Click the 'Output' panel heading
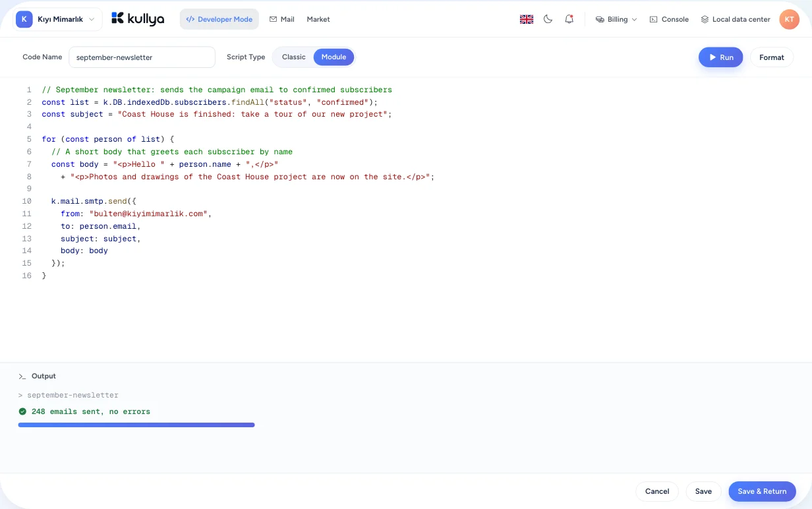Screen dimensions: 812x509 pyautogui.click(x=43, y=376)
